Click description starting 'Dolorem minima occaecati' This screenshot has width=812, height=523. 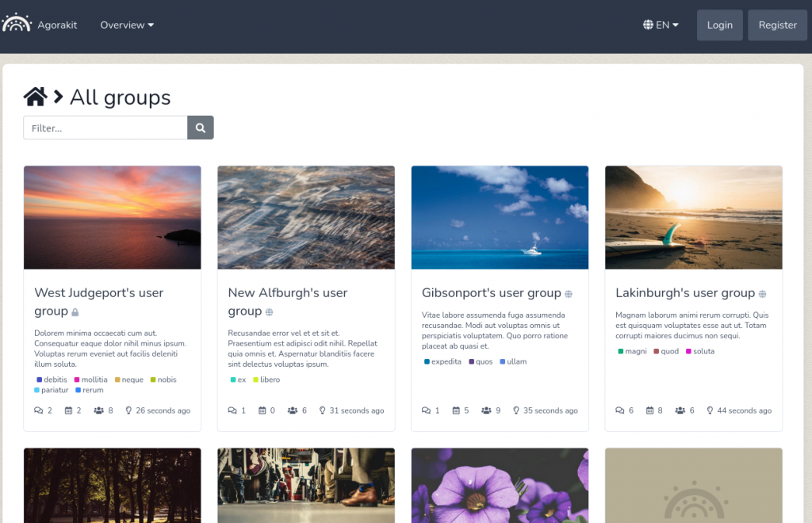coord(110,349)
